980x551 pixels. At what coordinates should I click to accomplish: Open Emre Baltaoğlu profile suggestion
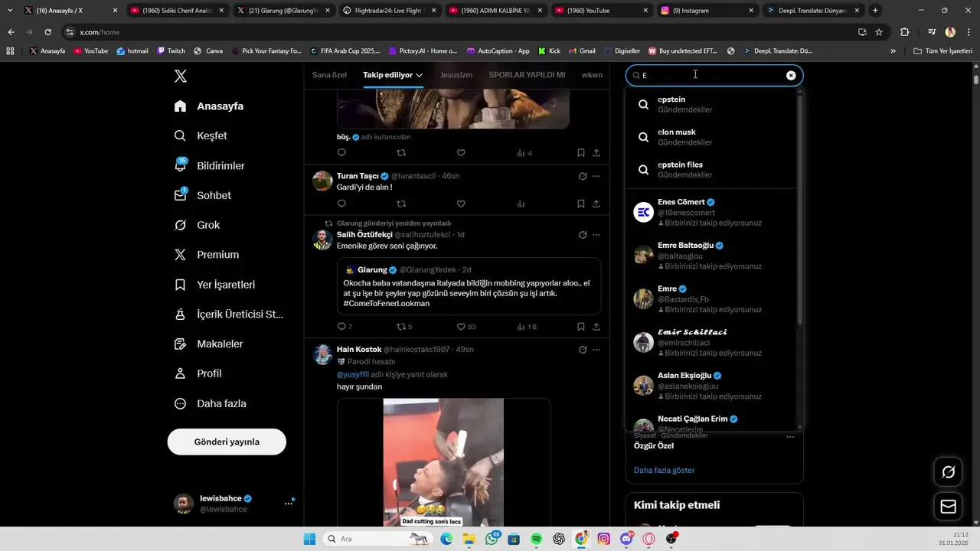[711, 256]
